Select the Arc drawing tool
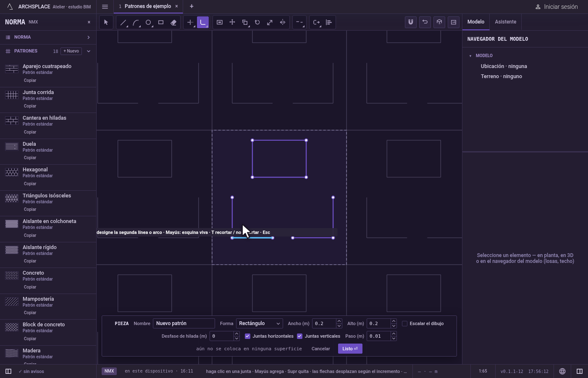588x378 pixels. click(136, 22)
